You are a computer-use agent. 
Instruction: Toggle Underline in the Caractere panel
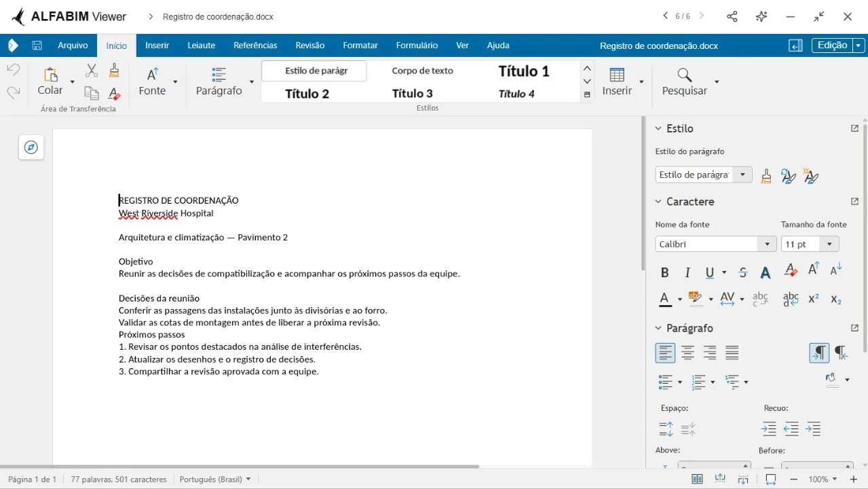tap(709, 272)
